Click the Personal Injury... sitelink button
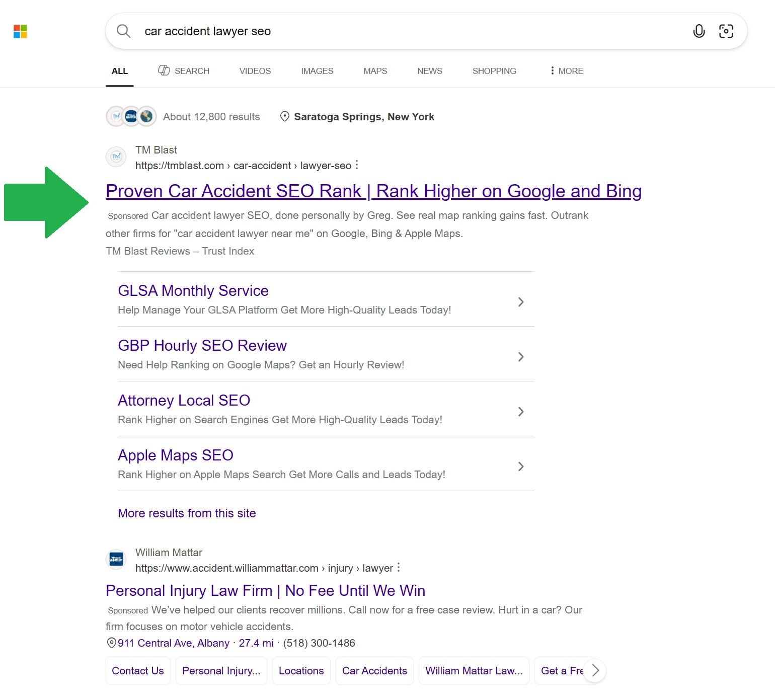The image size is (775, 700). point(221,671)
